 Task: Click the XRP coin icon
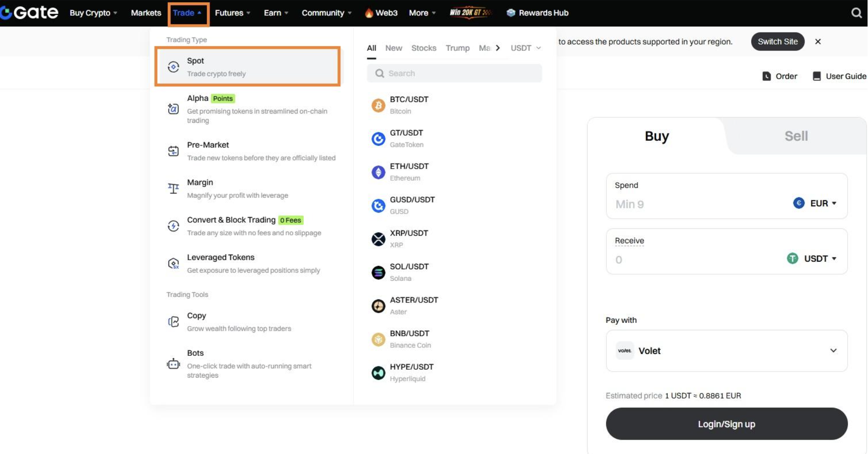tap(378, 239)
